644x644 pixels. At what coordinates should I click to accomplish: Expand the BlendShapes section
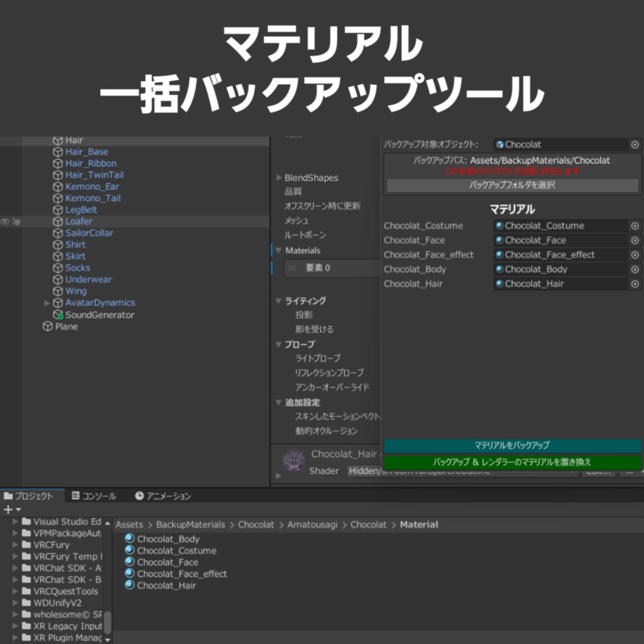point(279,177)
